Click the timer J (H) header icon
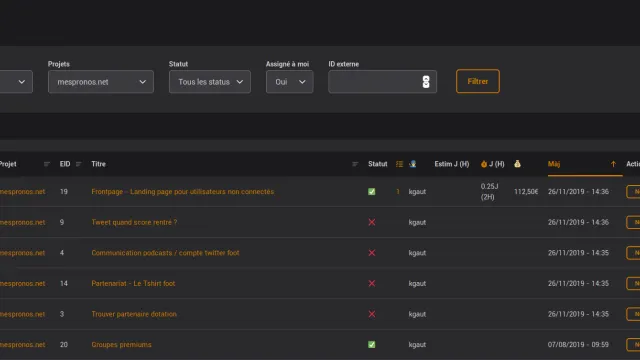 coord(484,164)
